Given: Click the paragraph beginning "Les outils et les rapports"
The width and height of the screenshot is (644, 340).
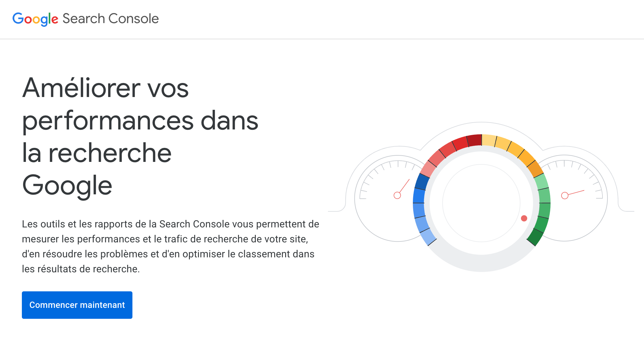Looking at the screenshot, I should click(x=170, y=246).
